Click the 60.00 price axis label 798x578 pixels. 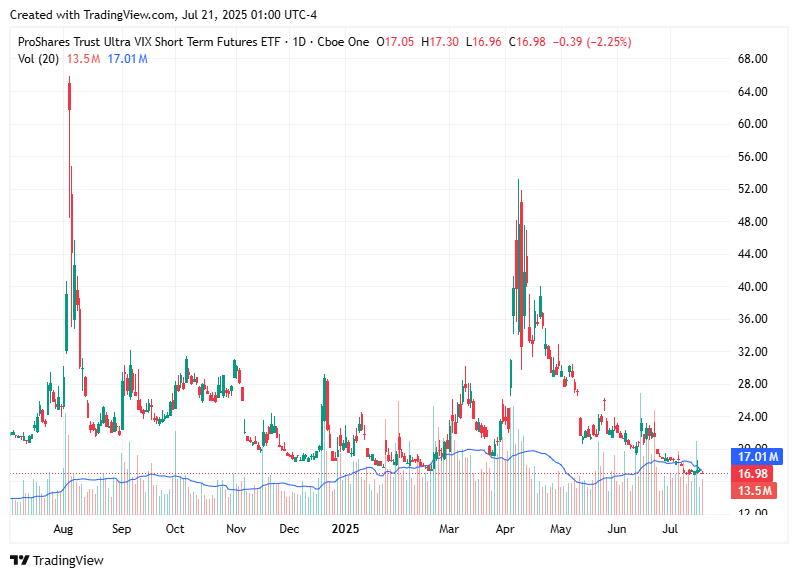(752, 124)
